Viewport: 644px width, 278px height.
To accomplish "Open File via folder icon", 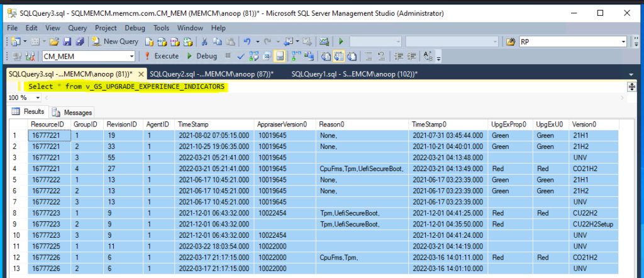I will [54, 42].
